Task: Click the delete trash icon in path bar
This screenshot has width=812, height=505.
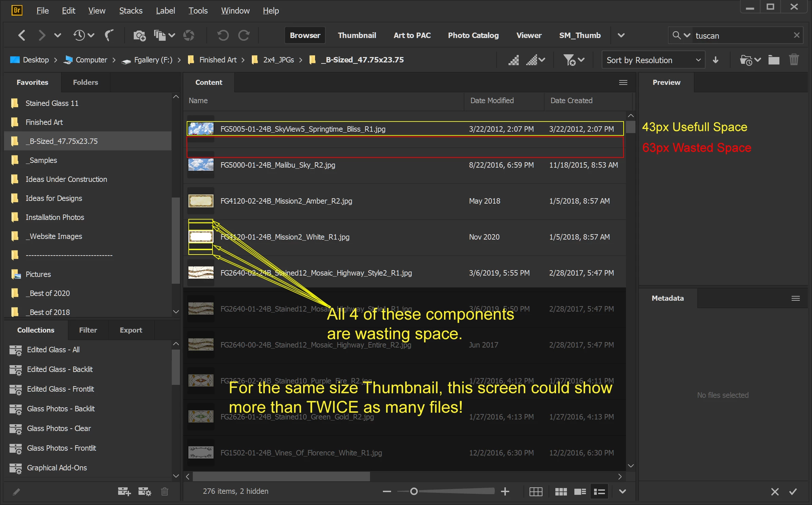Action: 794,60
